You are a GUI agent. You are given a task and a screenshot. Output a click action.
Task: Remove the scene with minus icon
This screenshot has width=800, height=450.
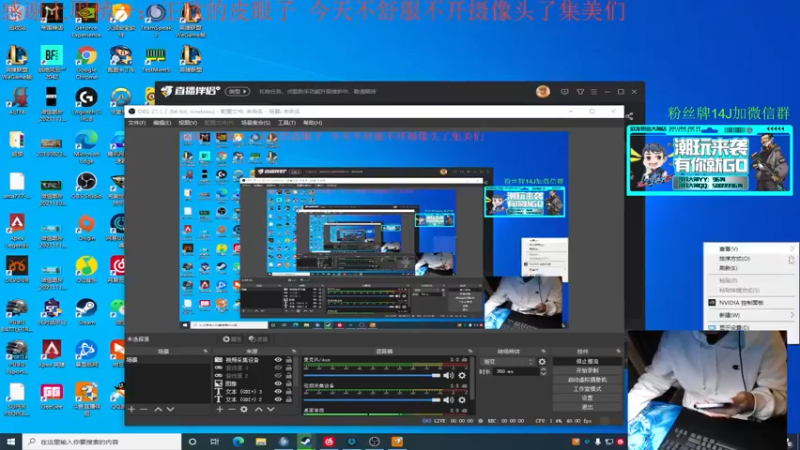pyautogui.click(x=144, y=409)
